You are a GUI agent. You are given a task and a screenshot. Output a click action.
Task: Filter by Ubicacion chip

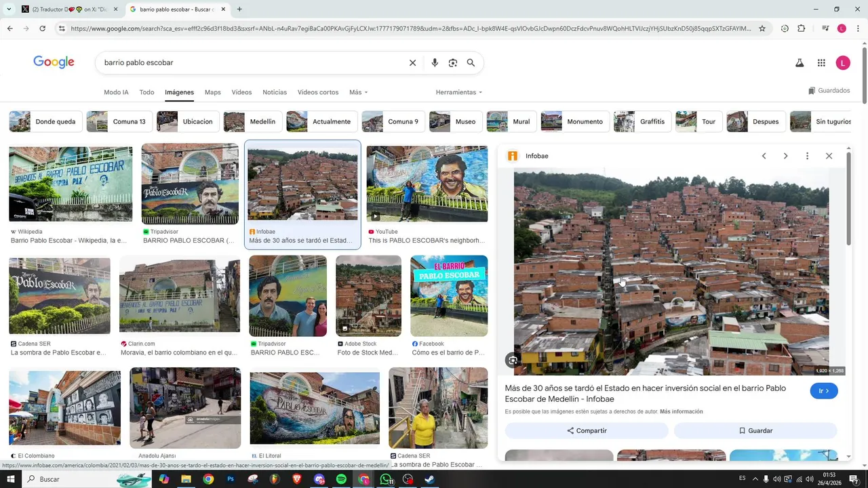click(188, 121)
